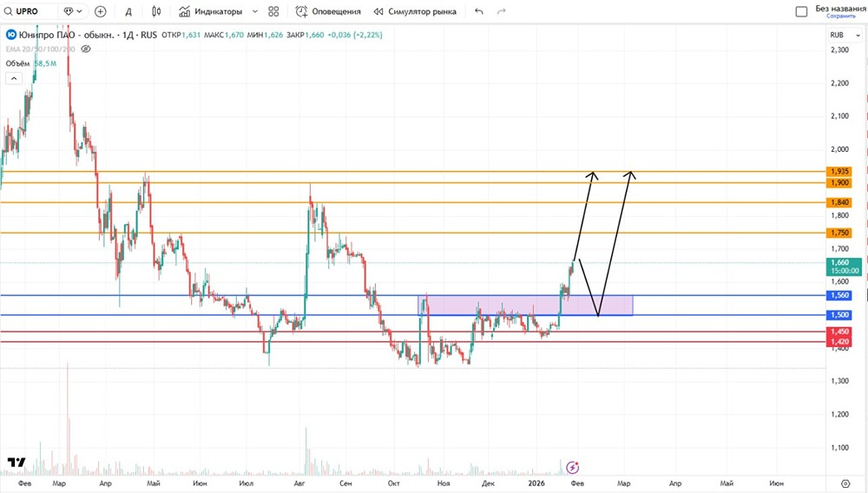Toggle the layout selection square icon
The image size is (868, 493).
[x=801, y=12]
